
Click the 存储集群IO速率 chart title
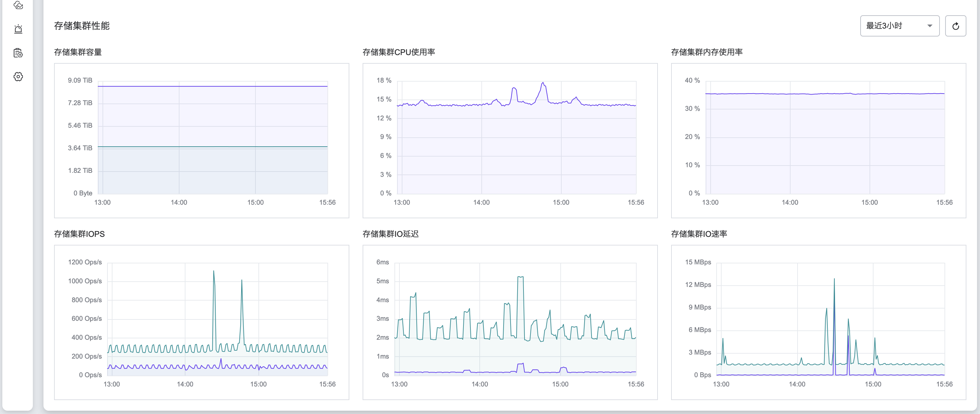(x=699, y=234)
